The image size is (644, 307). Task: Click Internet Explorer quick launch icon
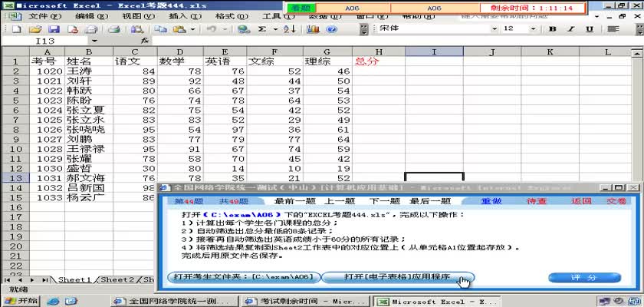[53, 302]
